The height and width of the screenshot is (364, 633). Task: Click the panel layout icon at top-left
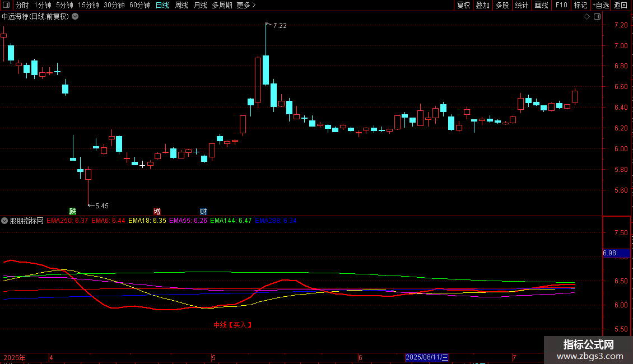click(x=6, y=5)
